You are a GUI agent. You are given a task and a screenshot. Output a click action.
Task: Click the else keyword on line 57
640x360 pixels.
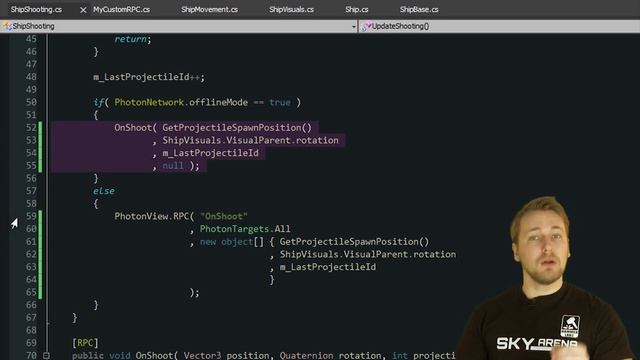[104, 191]
